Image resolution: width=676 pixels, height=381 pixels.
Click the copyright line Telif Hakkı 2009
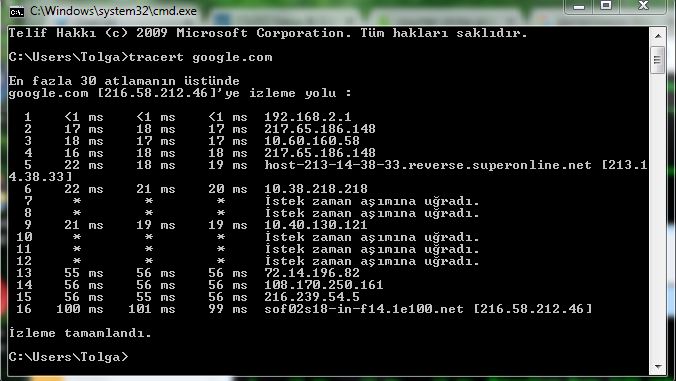(268, 33)
